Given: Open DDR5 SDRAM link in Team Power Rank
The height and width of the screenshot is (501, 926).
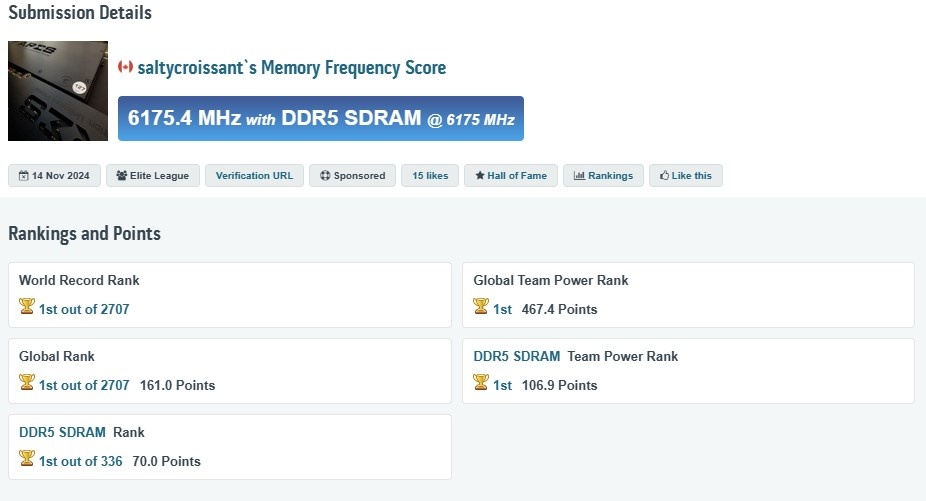Looking at the screenshot, I should click(517, 356).
